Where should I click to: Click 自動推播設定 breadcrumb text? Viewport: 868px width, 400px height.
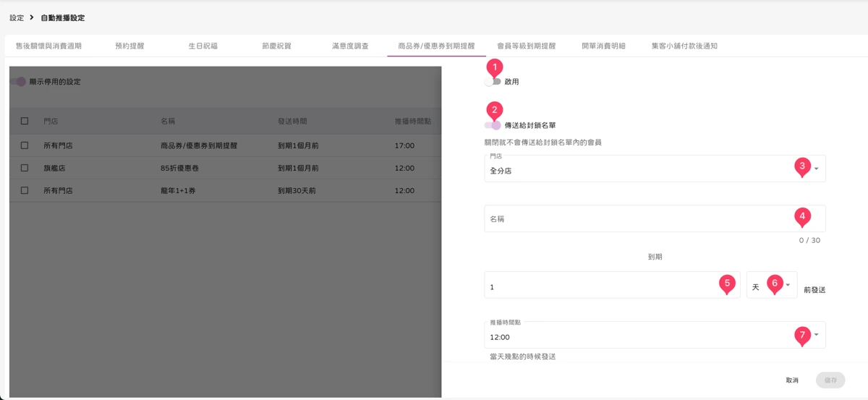pos(63,17)
